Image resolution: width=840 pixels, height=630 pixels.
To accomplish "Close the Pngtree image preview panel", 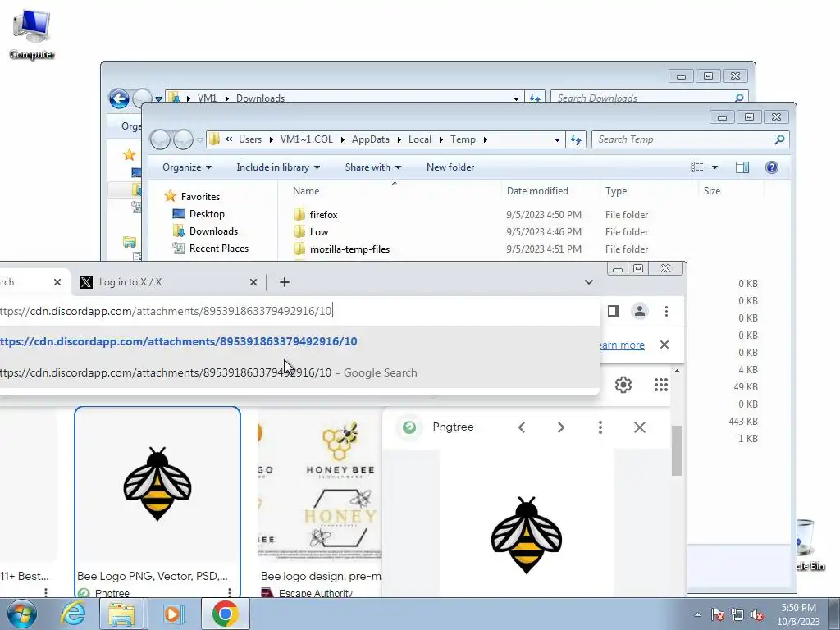I will (640, 427).
